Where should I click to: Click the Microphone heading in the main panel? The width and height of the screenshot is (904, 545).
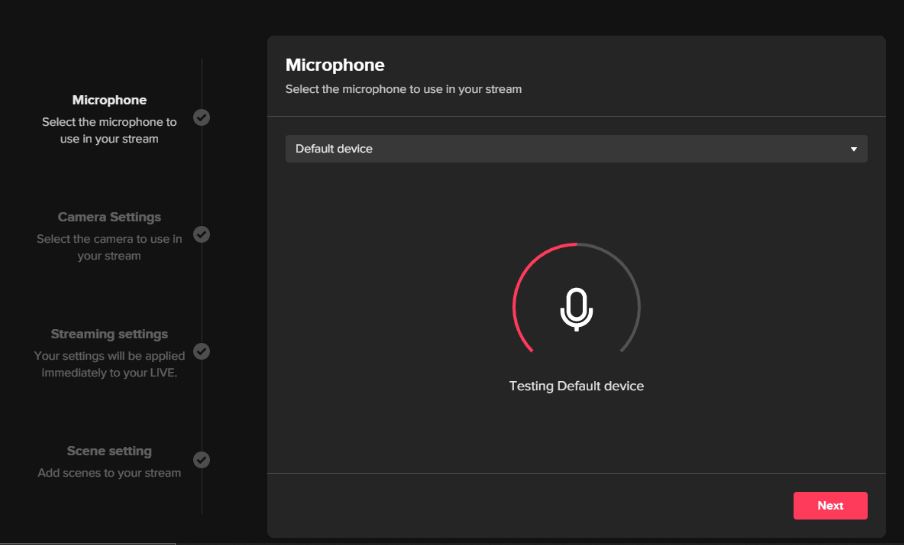tap(335, 65)
